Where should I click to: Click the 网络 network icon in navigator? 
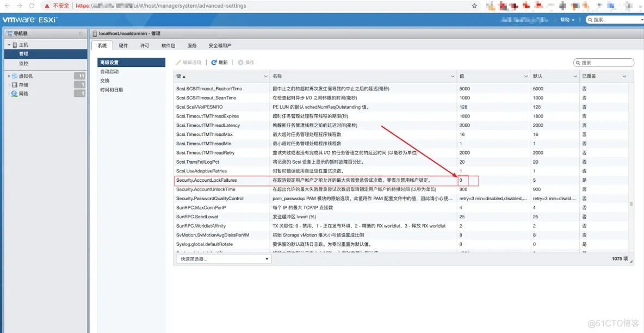click(x=14, y=94)
